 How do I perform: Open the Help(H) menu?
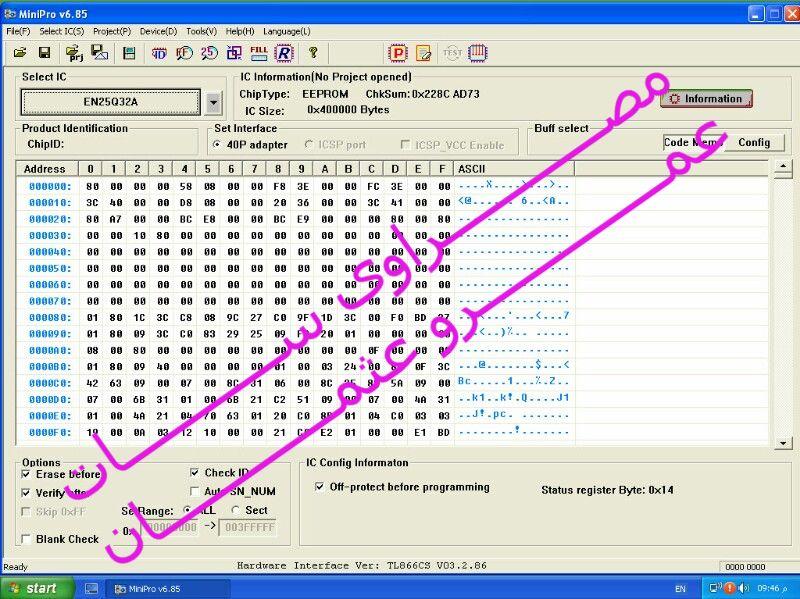[240, 32]
